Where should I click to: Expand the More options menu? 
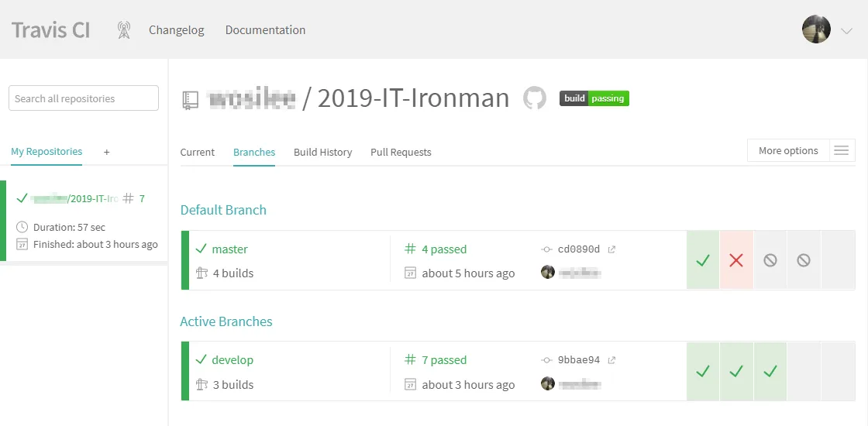point(788,151)
